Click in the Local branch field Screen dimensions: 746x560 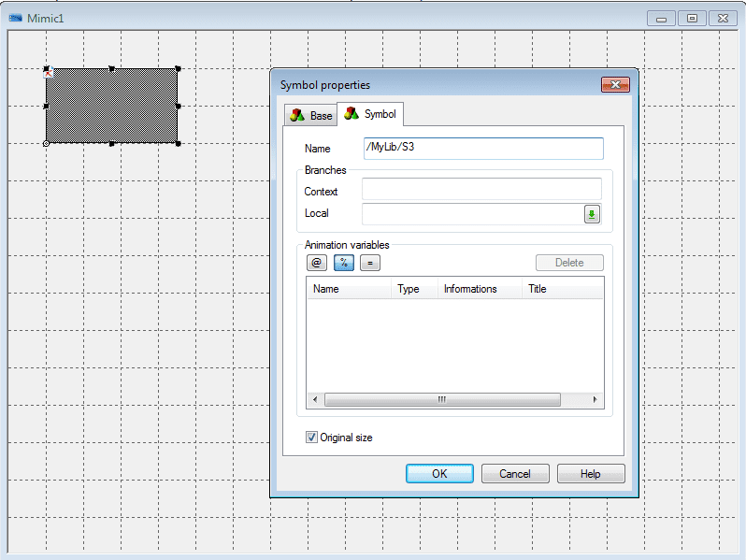pyautogui.click(x=471, y=213)
